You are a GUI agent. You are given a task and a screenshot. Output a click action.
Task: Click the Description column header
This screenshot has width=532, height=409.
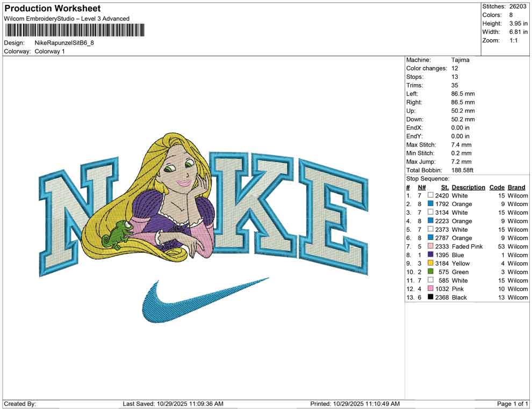point(468,187)
